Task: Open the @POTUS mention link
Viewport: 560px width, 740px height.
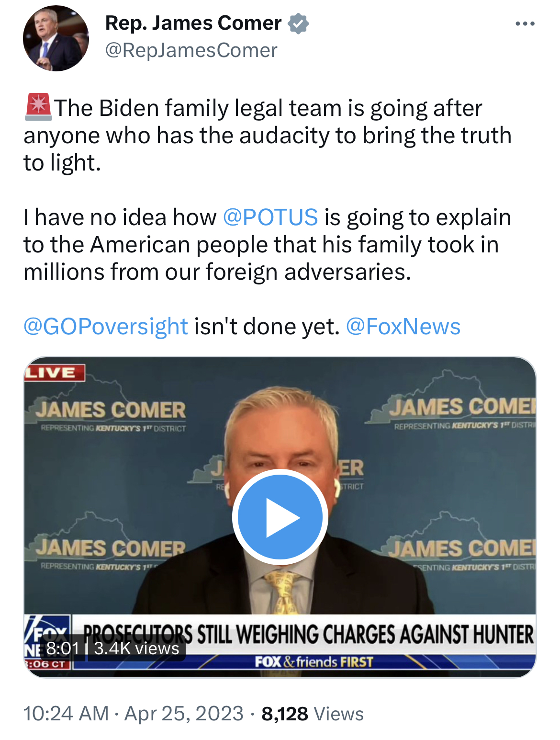Action: click(270, 217)
